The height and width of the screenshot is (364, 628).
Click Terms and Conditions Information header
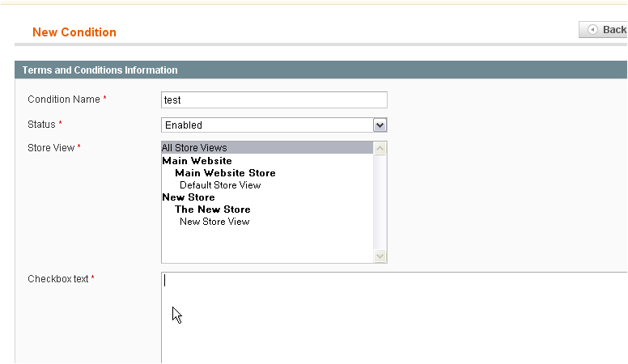100,70
